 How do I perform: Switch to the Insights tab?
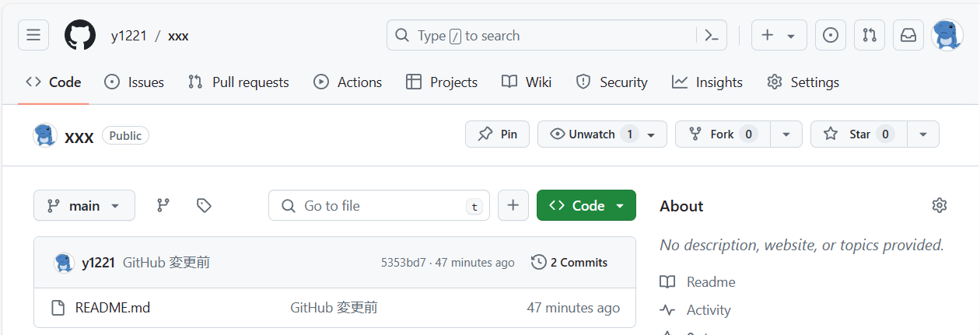[x=707, y=82]
